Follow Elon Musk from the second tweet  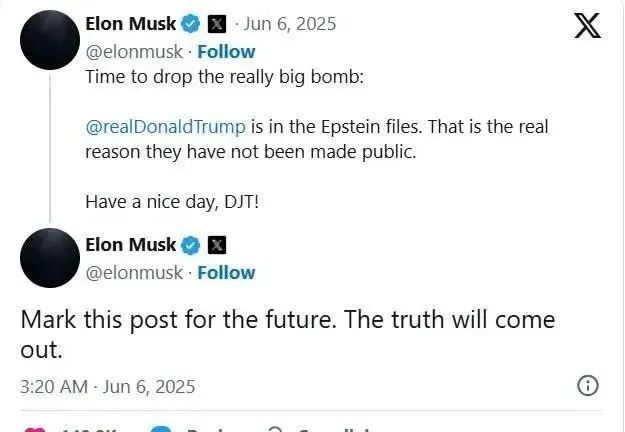coord(226,273)
